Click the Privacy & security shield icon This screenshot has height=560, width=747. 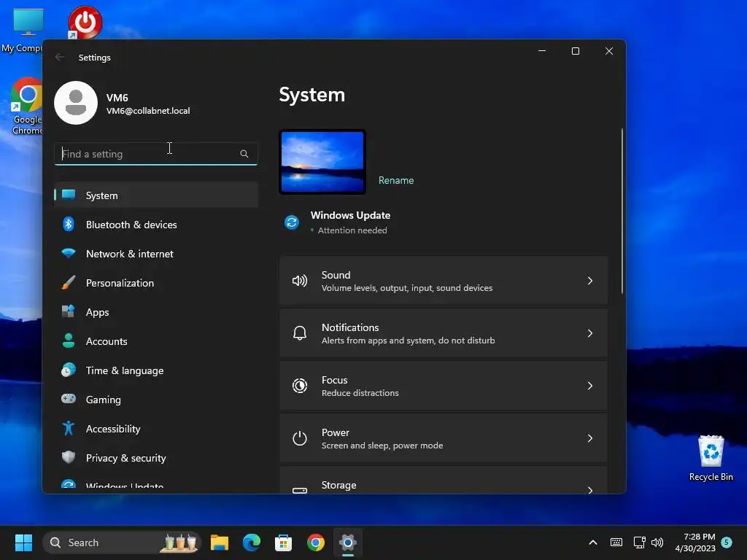69,458
